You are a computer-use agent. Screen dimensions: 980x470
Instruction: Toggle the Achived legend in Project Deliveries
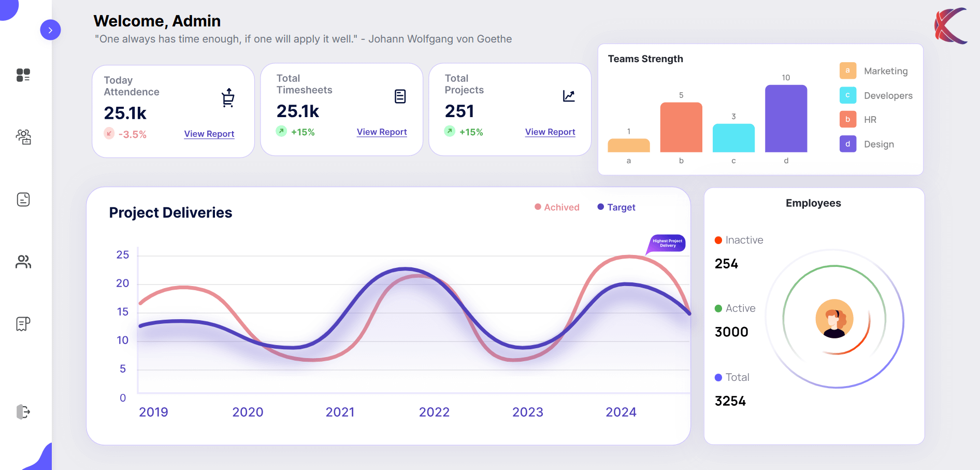tap(557, 207)
